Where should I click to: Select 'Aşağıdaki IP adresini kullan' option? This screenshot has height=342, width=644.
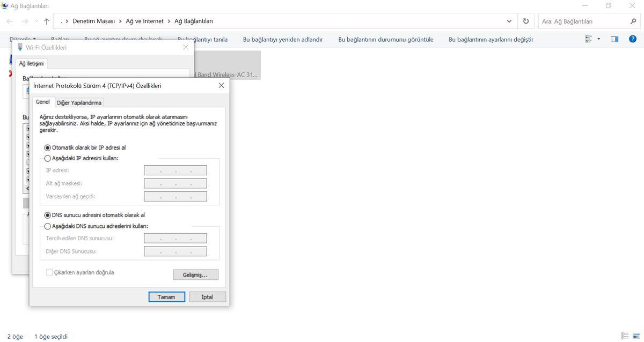pyautogui.click(x=48, y=159)
